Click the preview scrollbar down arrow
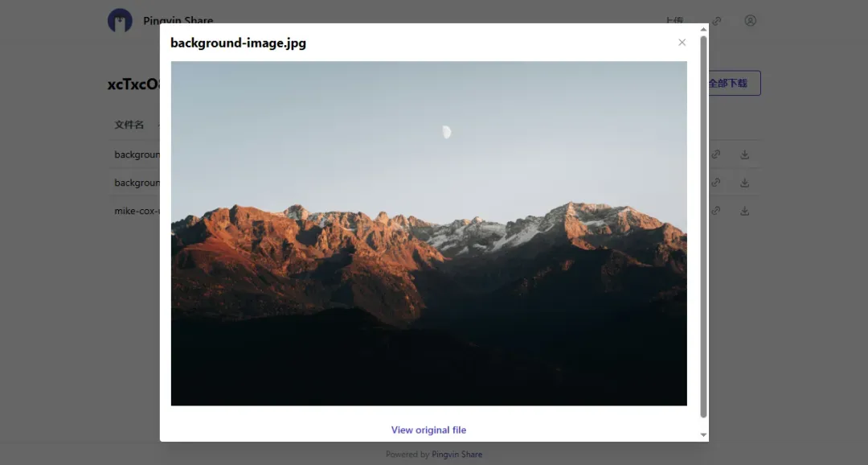The height and width of the screenshot is (465, 868). pos(703,435)
